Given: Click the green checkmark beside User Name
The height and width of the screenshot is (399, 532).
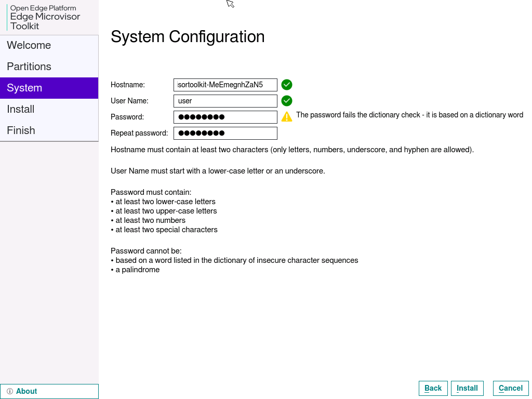Looking at the screenshot, I should 286,100.
